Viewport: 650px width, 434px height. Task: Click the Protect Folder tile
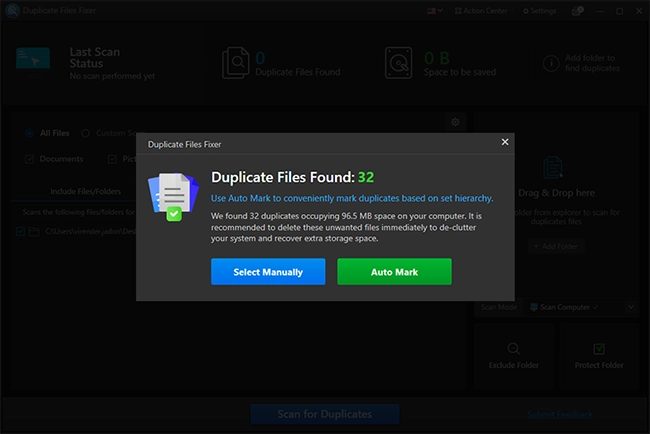click(599, 356)
